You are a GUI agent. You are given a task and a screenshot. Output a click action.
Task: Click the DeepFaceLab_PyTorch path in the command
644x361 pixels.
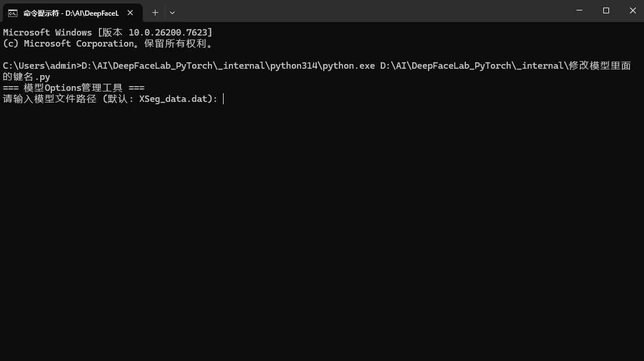pyautogui.click(x=157, y=66)
